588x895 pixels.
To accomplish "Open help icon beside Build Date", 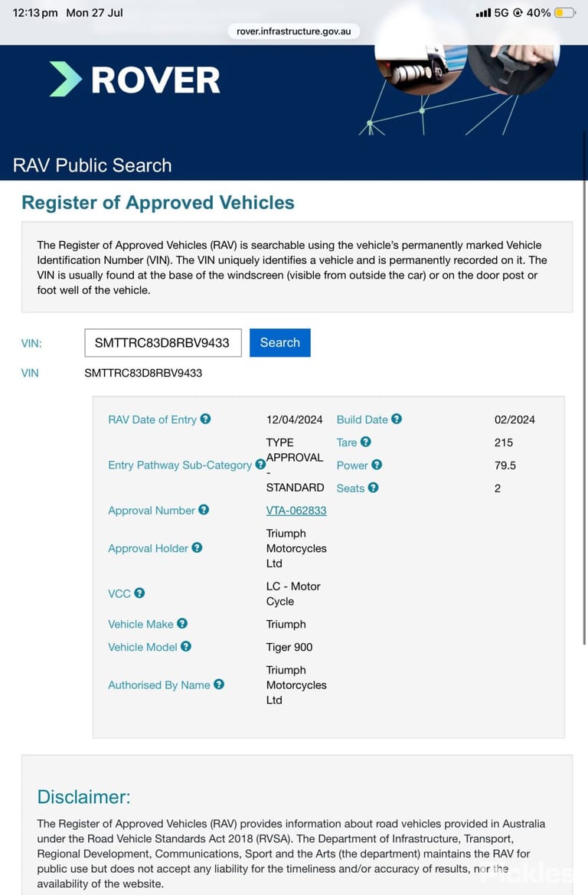I will (397, 419).
